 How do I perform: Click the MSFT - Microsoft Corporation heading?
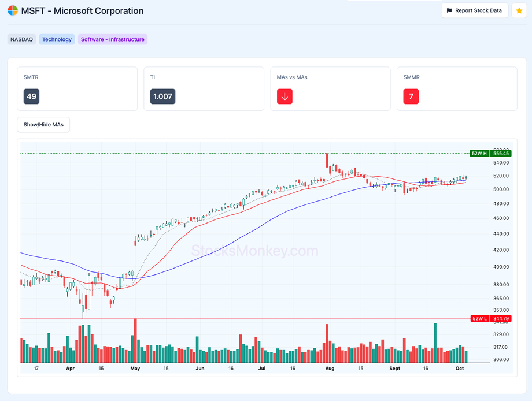click(x=82, y=11)
